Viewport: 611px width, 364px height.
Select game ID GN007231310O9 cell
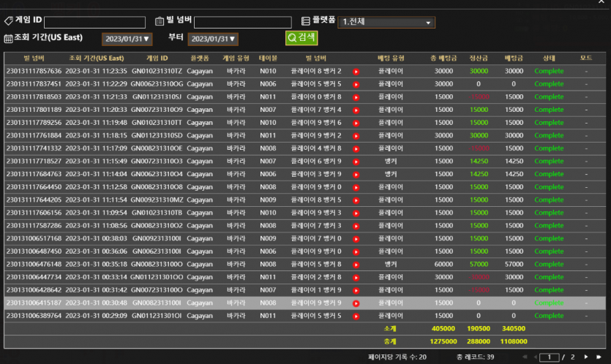pyautogui.click(x=157, y=110)
